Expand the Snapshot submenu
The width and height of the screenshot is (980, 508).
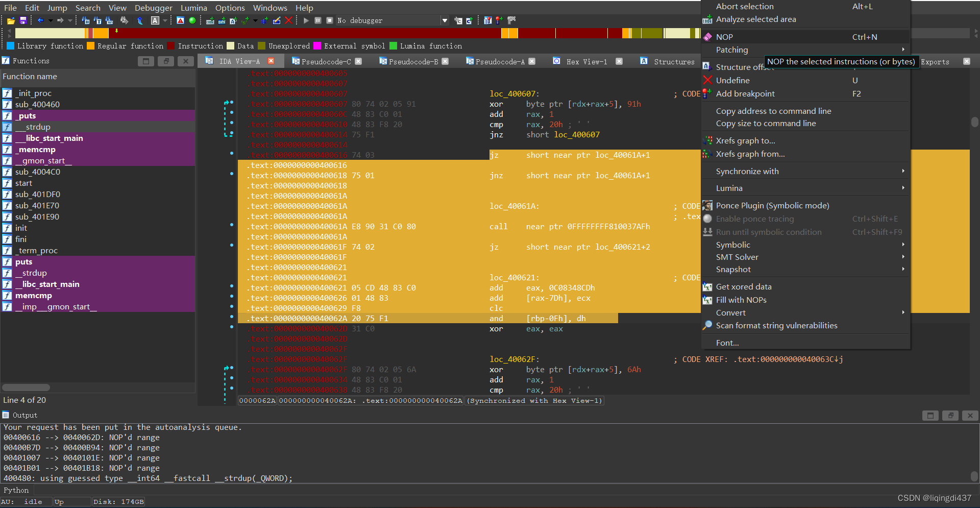(x=733, y=269)
